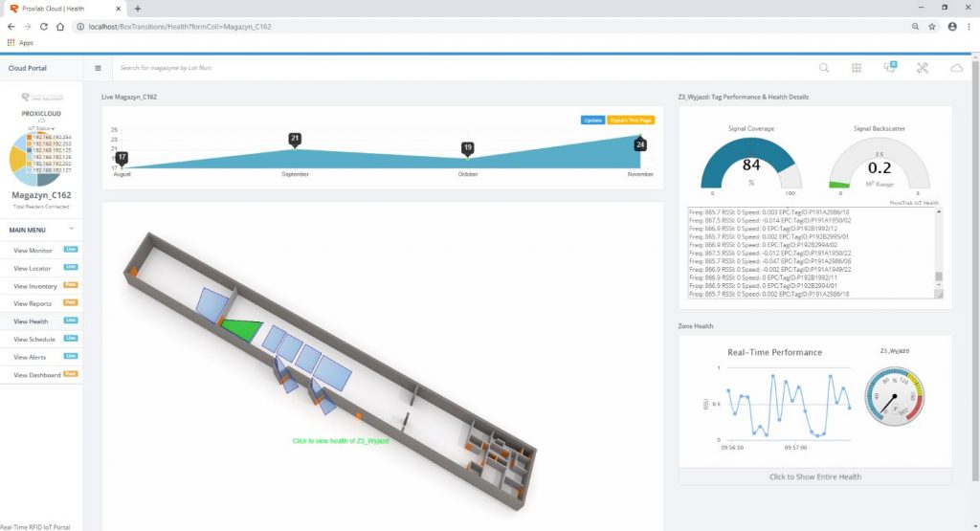Open the notifications icon with badge
Viewport: 980px width, 531px height.
889,68
